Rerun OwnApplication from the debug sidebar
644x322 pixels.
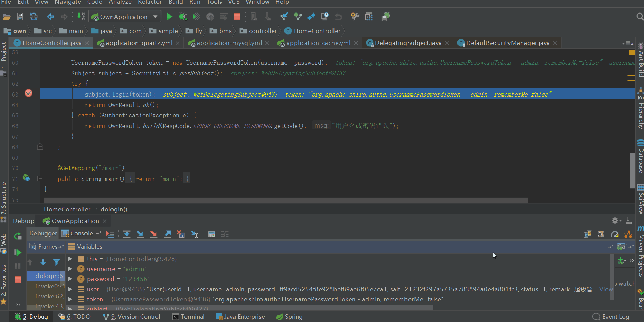18,236
